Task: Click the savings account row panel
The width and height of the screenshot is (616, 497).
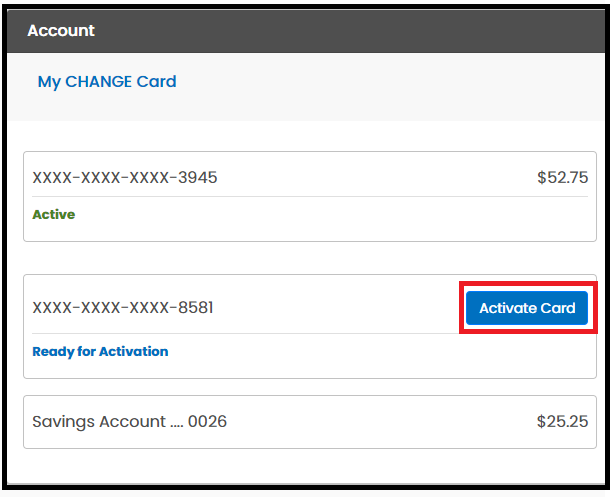Action: tap(310, 422)
